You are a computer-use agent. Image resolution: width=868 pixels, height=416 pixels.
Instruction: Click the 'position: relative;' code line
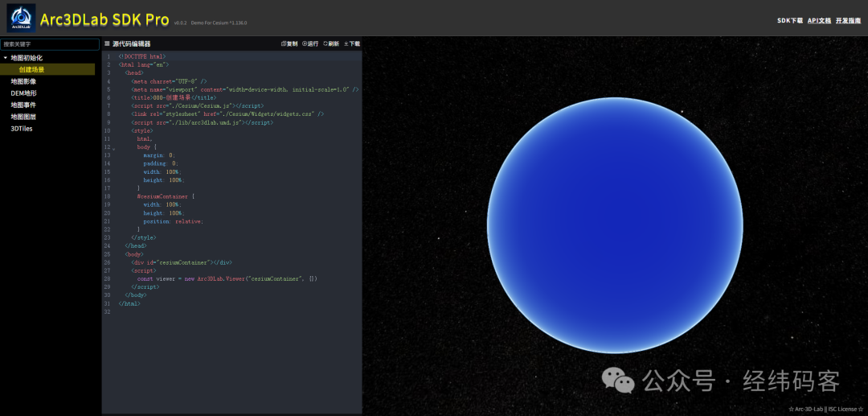click(174, 221)
